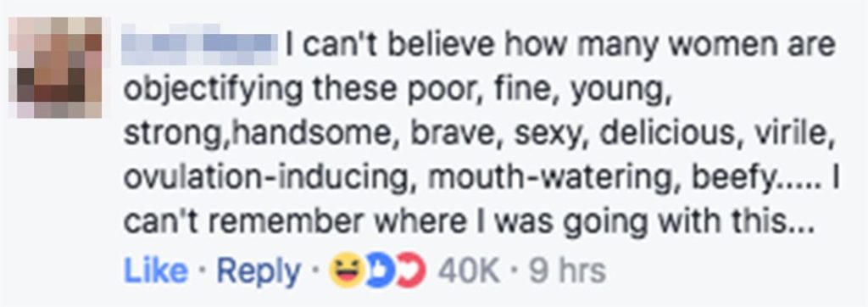
Task: Visit the blurred commenter name profile
Action: (199, 44)
